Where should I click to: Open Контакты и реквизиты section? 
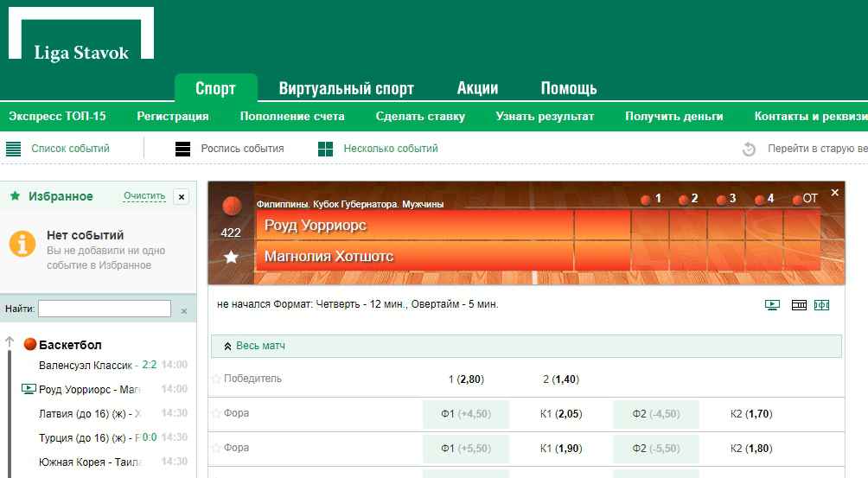(810, 116)
